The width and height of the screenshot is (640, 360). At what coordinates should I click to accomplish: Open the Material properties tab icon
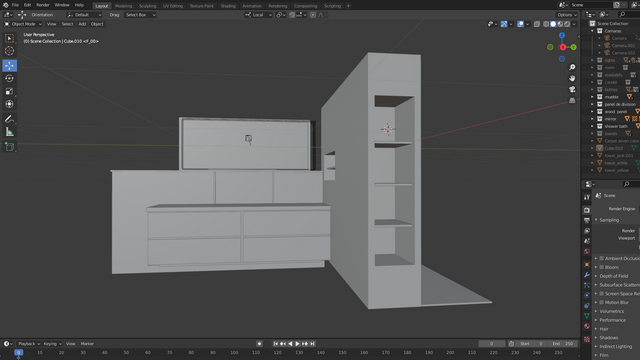[587, 326]
